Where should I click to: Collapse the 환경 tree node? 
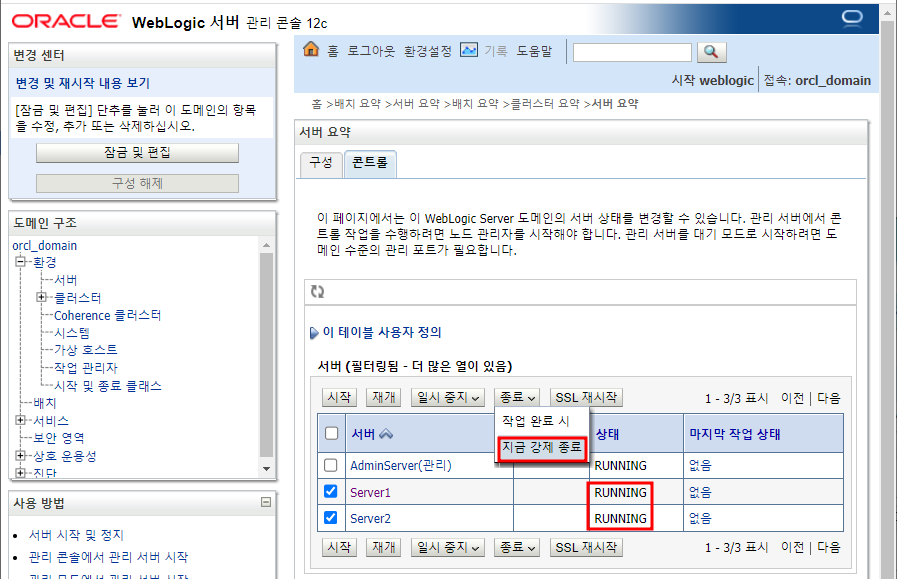pos(21,262)
